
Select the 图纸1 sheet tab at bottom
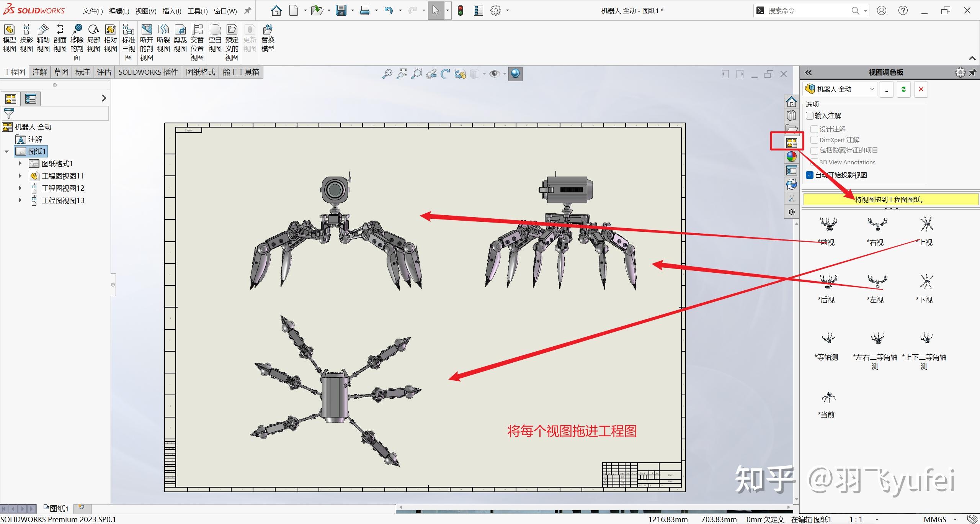pos(56,508)
